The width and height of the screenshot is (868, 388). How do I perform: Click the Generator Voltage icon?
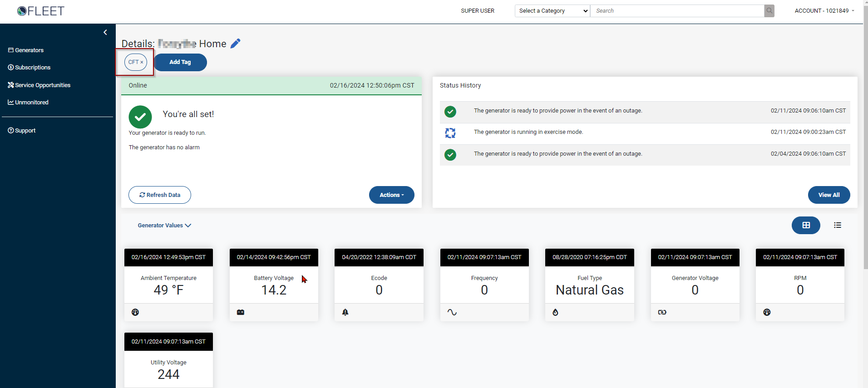pyautogui.click(x=662, y=312)
